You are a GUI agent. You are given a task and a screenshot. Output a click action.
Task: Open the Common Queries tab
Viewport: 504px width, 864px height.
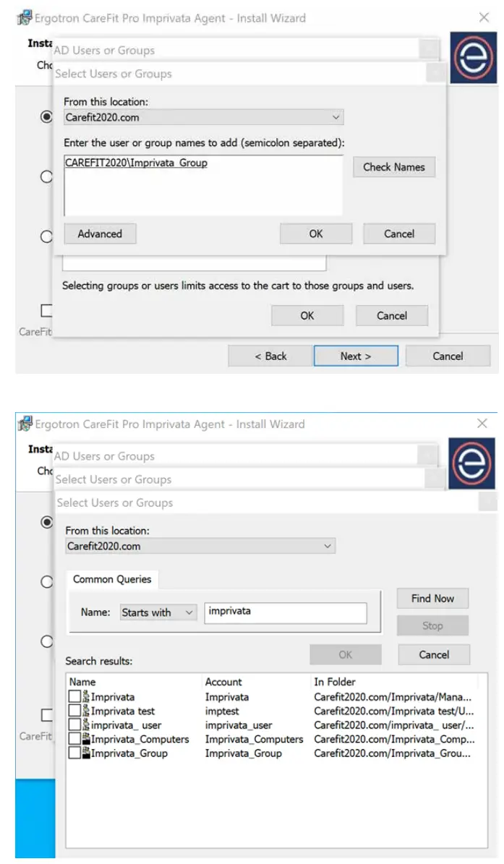pyautogui.click(x=112, y=579)
